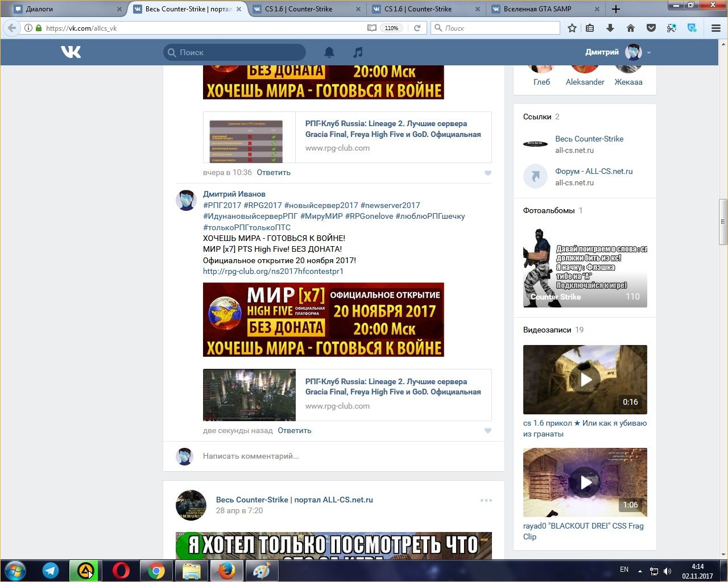
Task: Play BLACKOUT DREI frag clip video
Action: (x=585, y=483)
